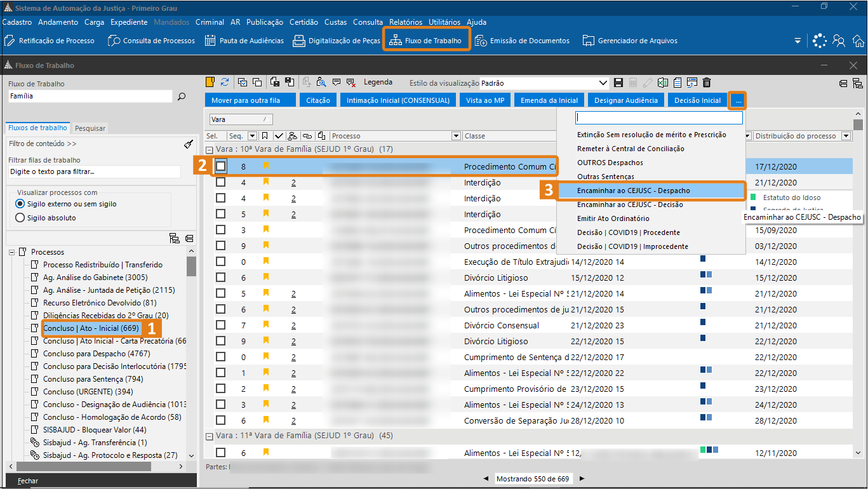
Task: Choose Encaminhar ao CEJUSC - Decisão
Action: pyautogui.click(x=630, y=204)
